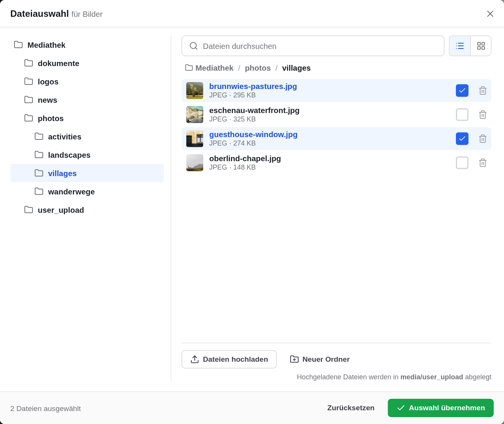This screenshot has height=424, width=504.
Task: Select file name oberlind-chapel.jpg
Action: (x=245, y=159)
